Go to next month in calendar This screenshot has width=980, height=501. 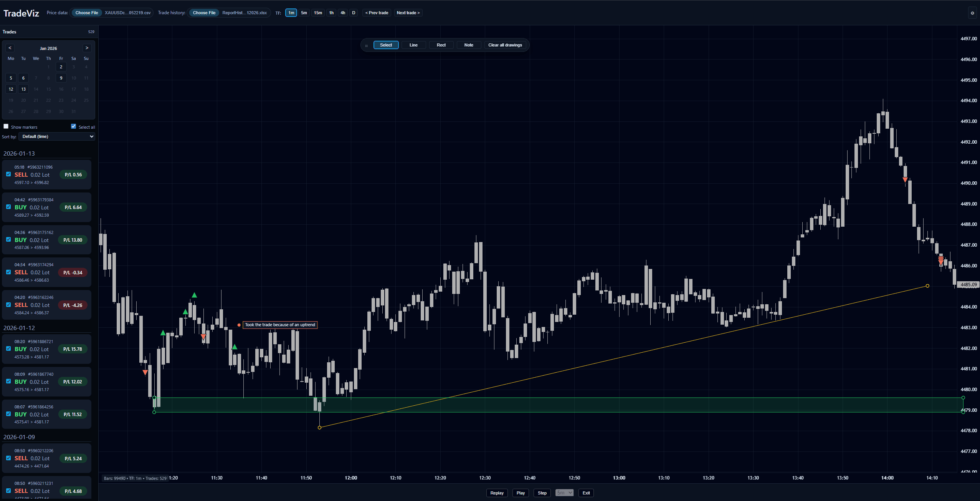[87, 48]
